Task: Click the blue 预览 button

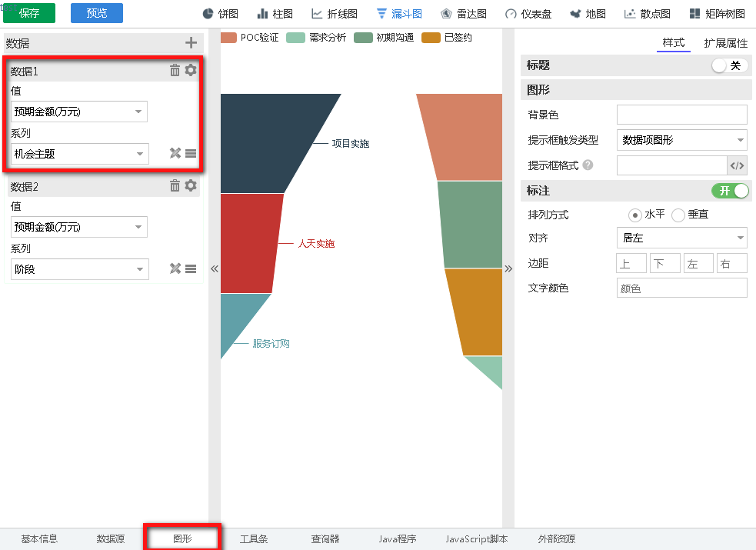Action: pyautogui.click(x=97, y=13)
